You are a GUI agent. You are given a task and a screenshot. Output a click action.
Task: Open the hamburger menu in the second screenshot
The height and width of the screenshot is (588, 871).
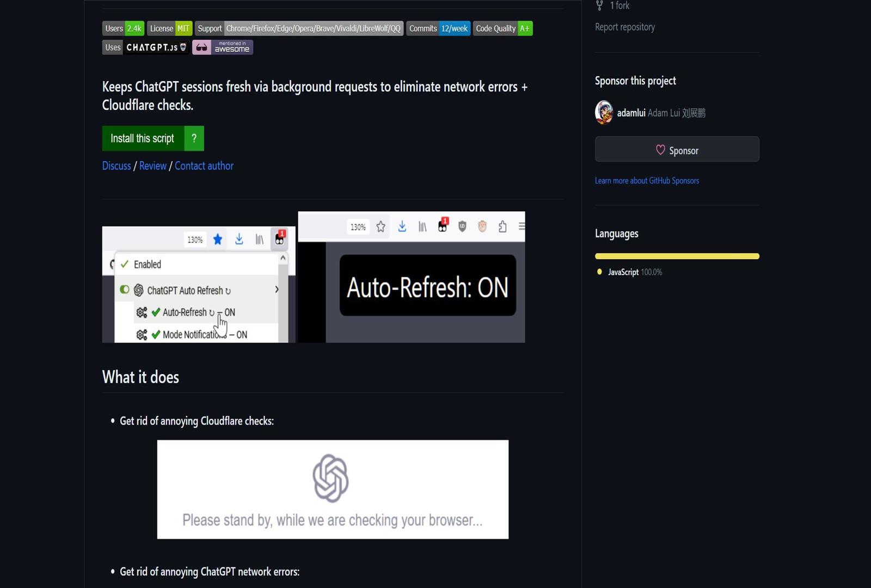point(522,227)
